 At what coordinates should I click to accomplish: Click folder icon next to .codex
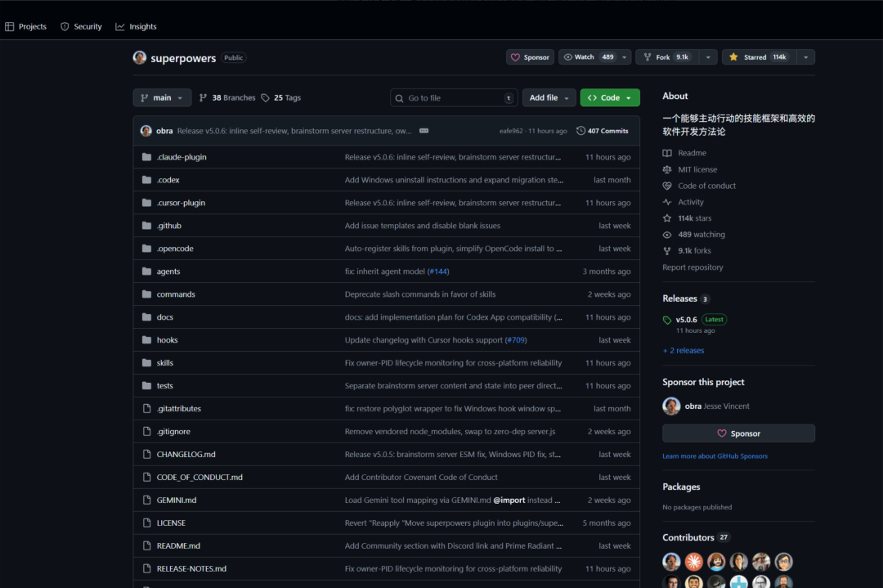click(x=146, y=180)
